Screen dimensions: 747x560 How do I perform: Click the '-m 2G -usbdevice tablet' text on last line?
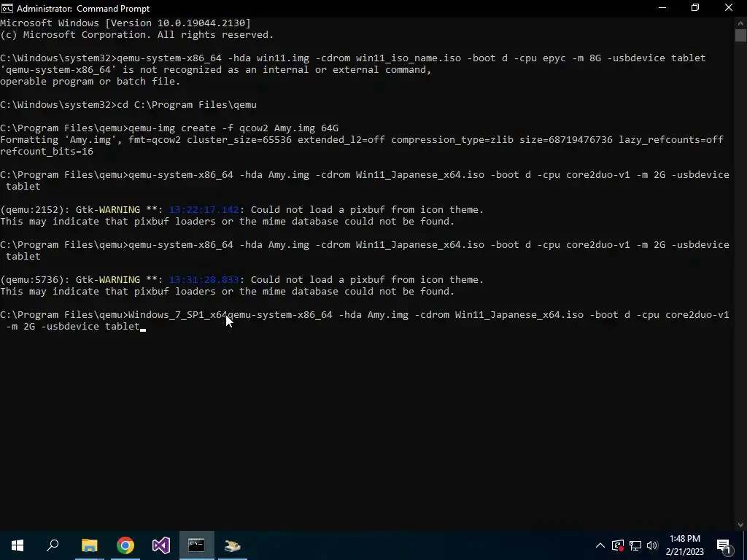[73, 327]
